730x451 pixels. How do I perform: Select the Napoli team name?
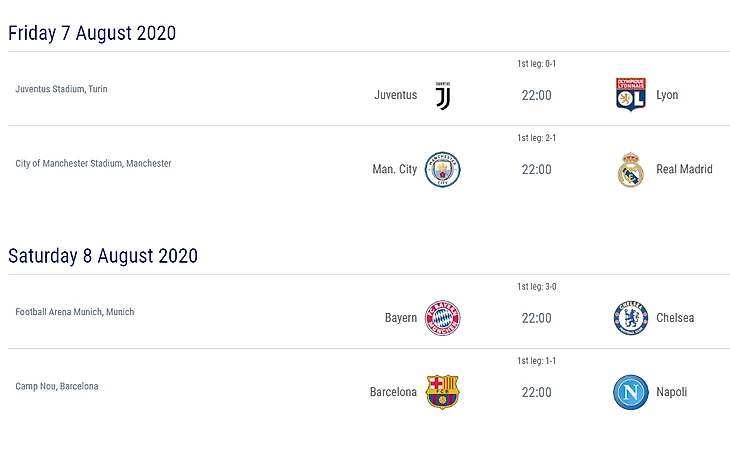(x=672, y=392)
